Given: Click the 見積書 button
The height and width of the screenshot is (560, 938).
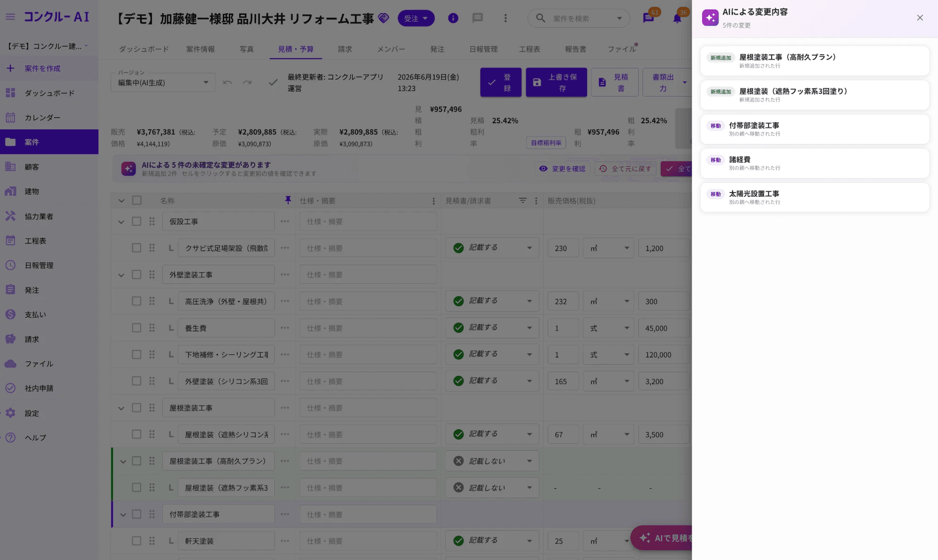Looking at the screenshot, I should [x=614, y=82].
